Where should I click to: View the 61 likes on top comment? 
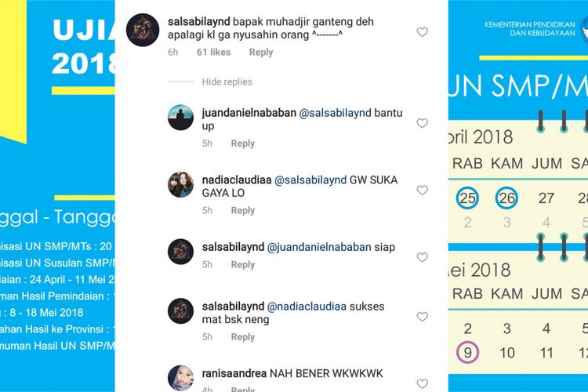pos(213,53)
